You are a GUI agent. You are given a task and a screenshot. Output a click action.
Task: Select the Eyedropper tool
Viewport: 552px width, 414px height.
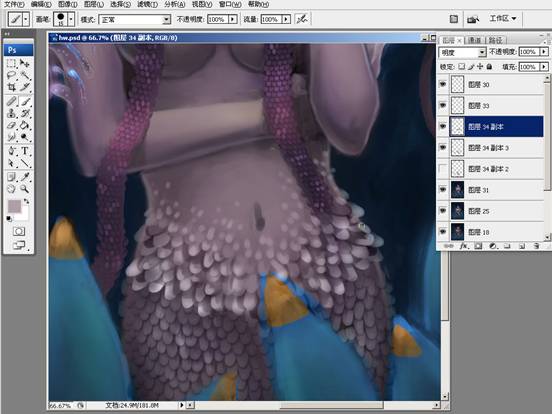[x=25, y=176]
